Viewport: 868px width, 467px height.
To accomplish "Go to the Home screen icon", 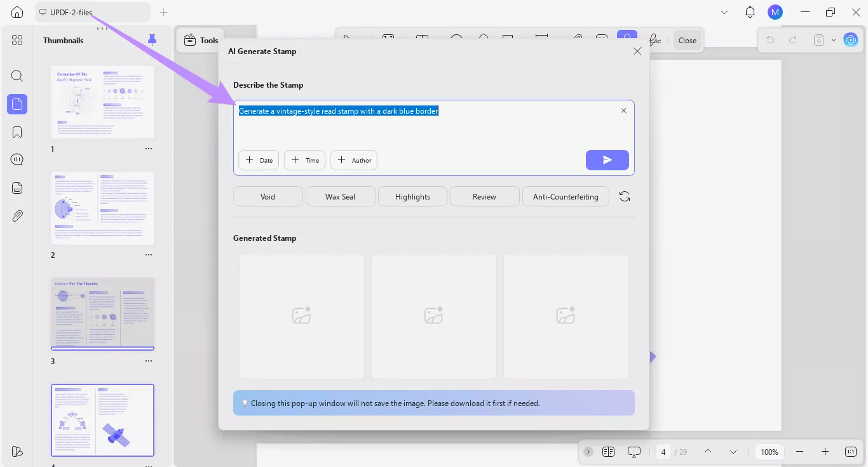I will [x=17, y=12].
